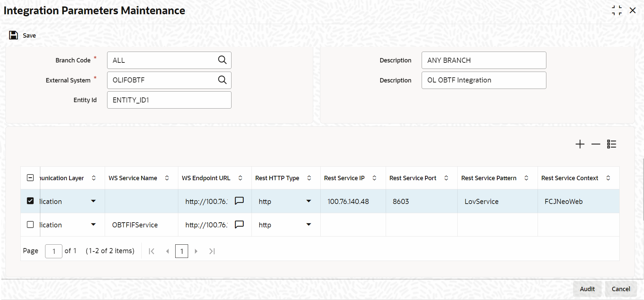Sort by WS Service Name column
The width and height of the screenshot is (644, 300).
[167, 178]
